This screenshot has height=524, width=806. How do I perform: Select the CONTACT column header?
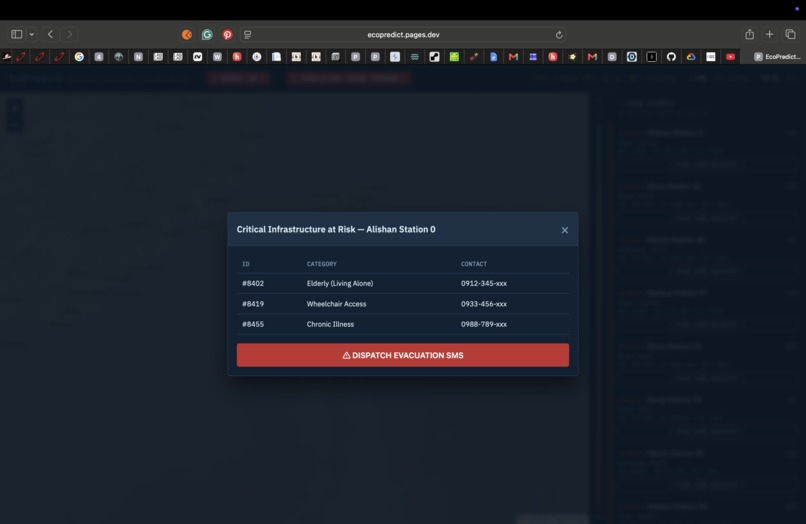(x=473, y=264)
